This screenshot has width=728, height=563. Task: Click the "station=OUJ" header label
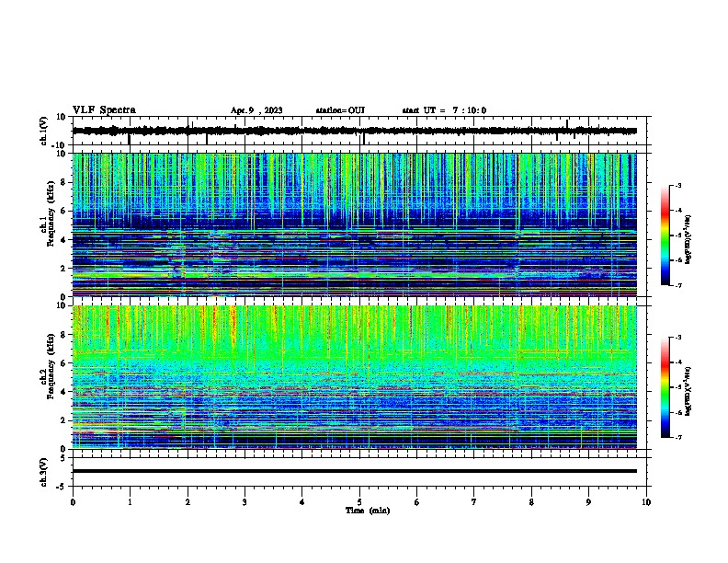click(x=340, y=110)
